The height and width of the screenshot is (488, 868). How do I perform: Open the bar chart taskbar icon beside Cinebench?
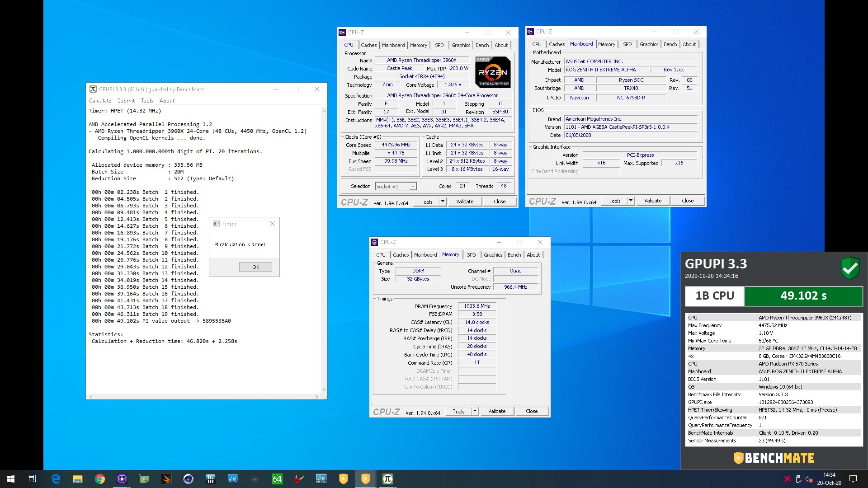(x=211, y=479)
